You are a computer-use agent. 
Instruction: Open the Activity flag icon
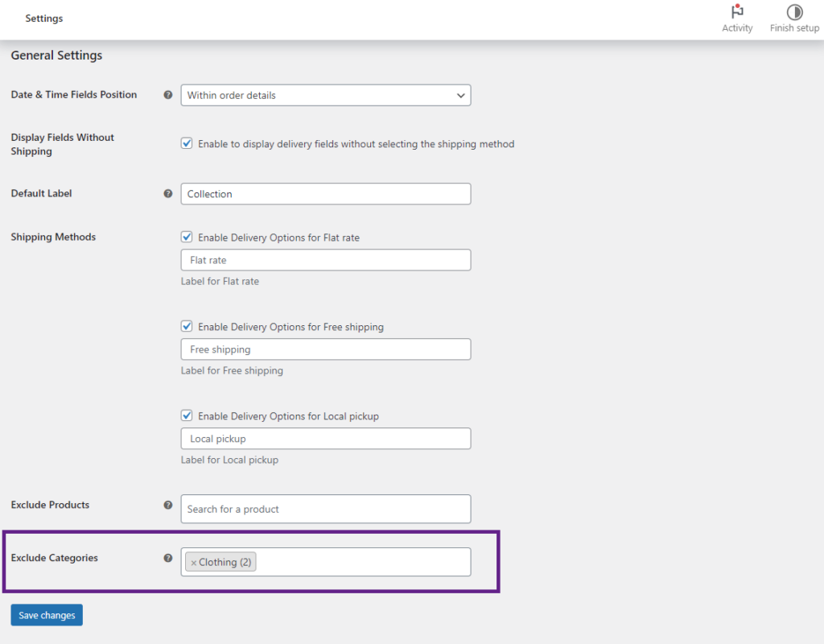[x=737, y=11]
